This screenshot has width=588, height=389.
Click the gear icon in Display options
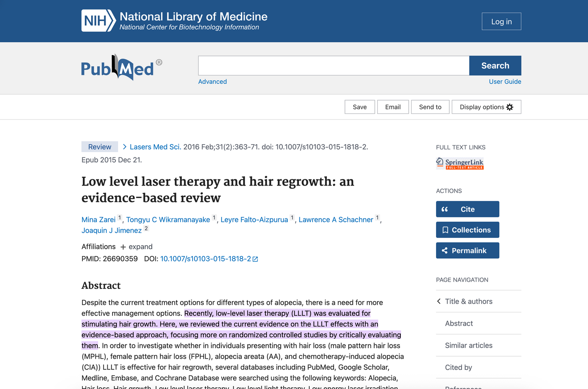pos(510,107)
